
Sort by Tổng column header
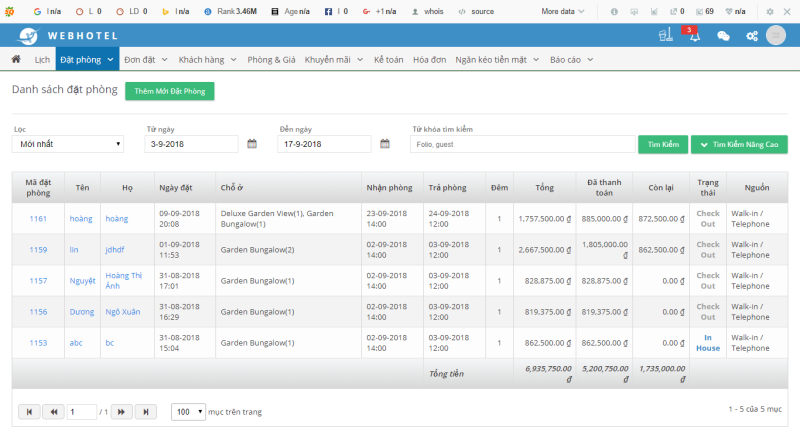[544, 188]
